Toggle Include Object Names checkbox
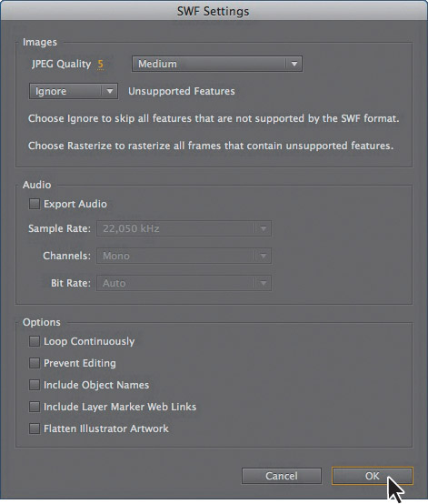 click(x=35, y=385)
